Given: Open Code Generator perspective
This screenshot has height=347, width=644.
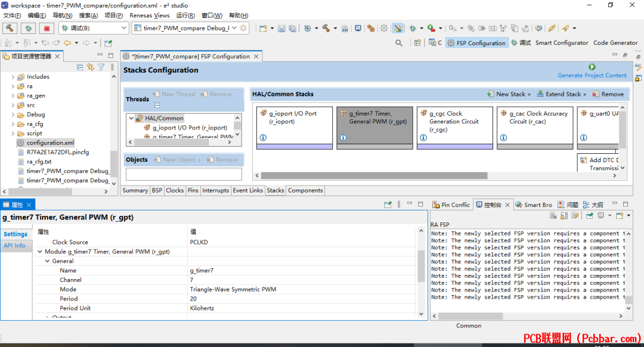Looking at the screenshot, I should click(x=615, y=43).
